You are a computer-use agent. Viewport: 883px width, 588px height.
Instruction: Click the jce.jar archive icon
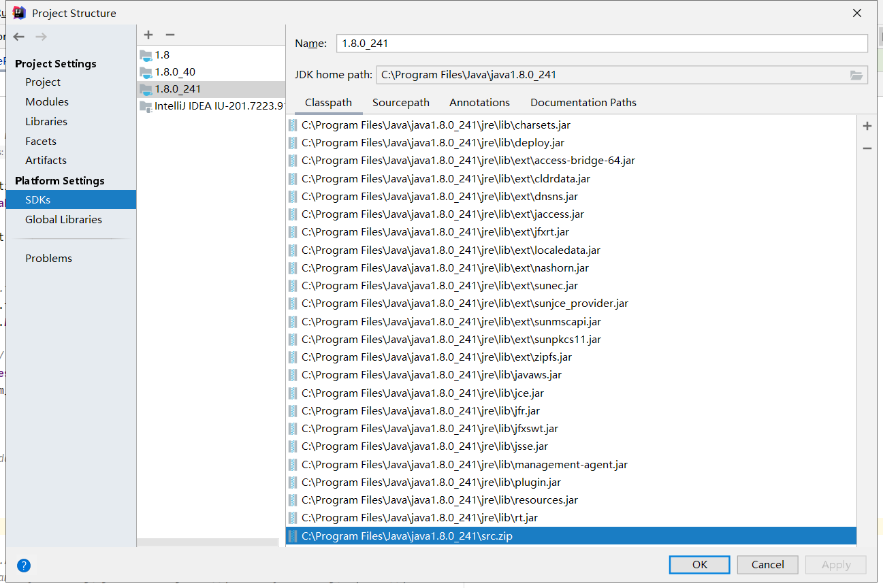coord(293,393)
